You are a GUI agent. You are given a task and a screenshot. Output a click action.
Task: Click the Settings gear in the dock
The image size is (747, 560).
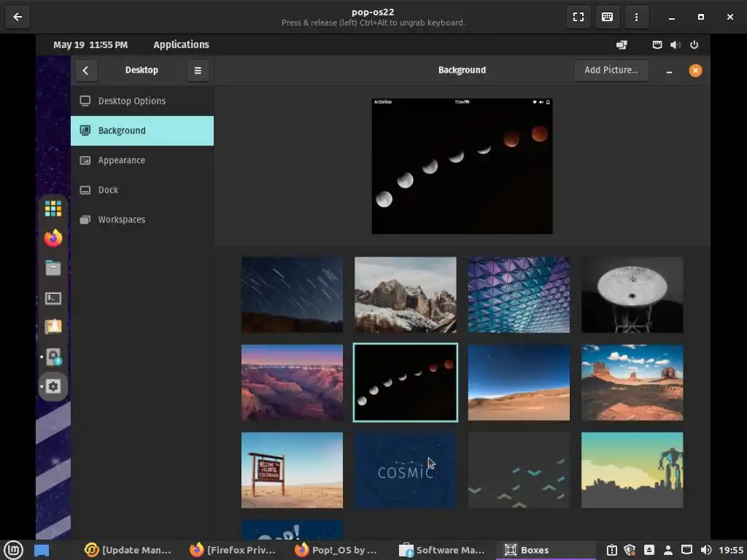(53, 386)
